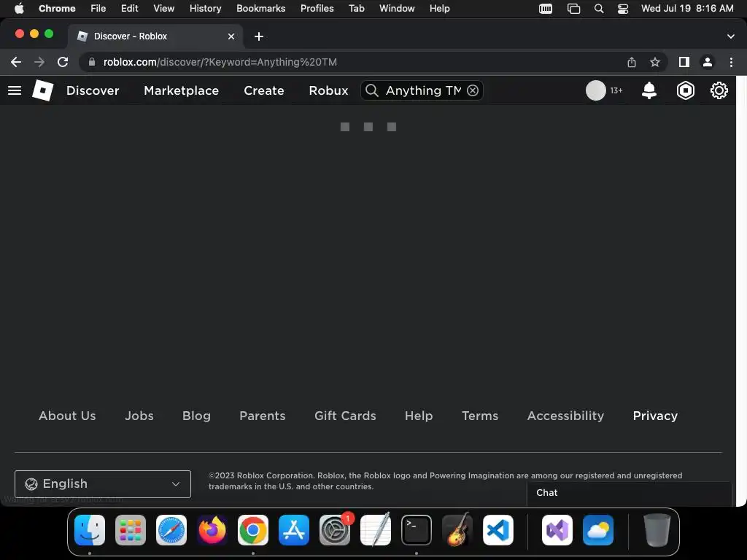Open the Robux page link
The height and width of the screenshot is (560, 747).
tap(329, 90)
